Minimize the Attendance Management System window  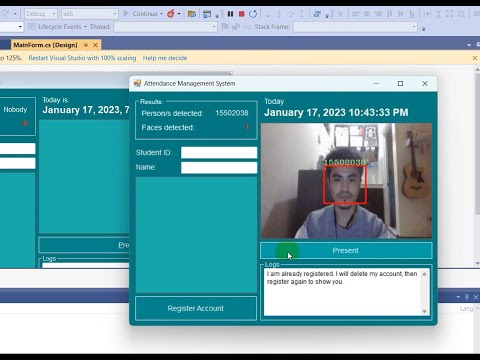[376, 83]
